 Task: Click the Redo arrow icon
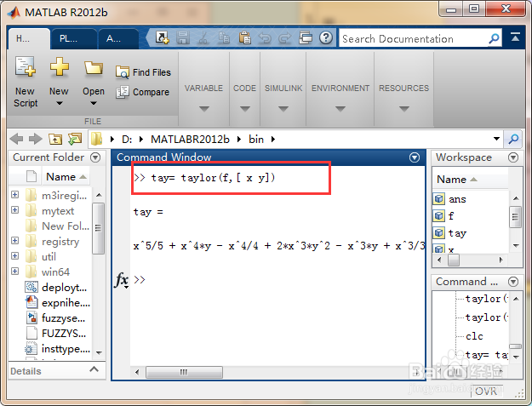[x=285, y=37]
